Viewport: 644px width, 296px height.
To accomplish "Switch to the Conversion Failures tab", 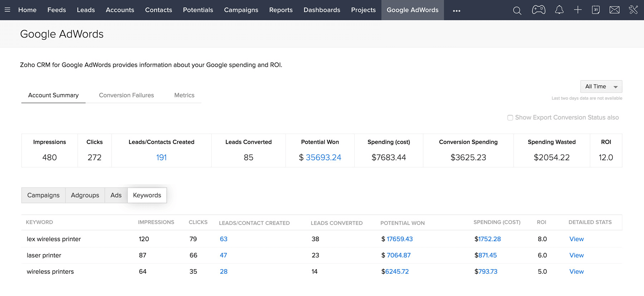I will 126,95.
